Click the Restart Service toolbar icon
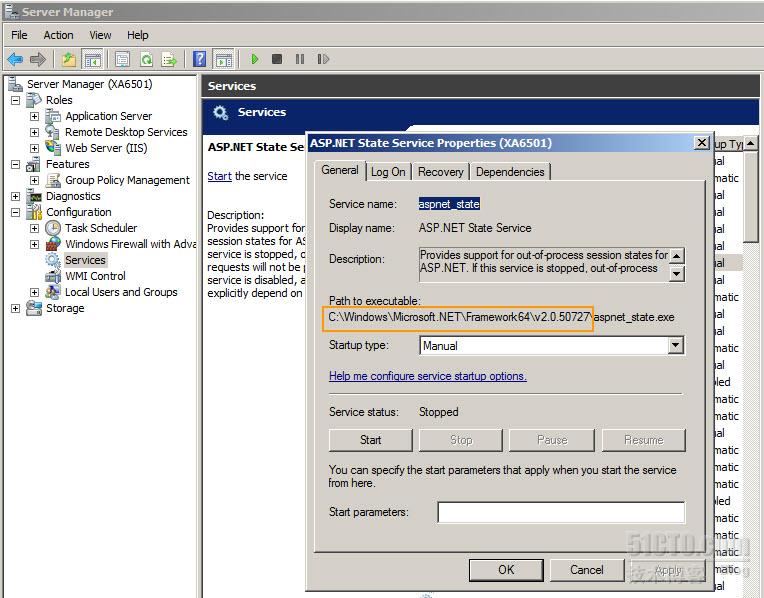Viewport: 764px width, 598px height. coord(323,59)
